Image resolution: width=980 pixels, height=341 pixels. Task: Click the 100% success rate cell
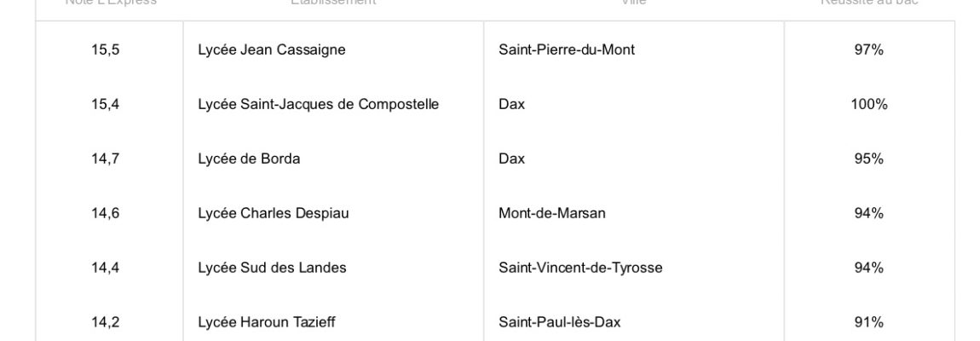pyautogui.click(x=868, y=104)
